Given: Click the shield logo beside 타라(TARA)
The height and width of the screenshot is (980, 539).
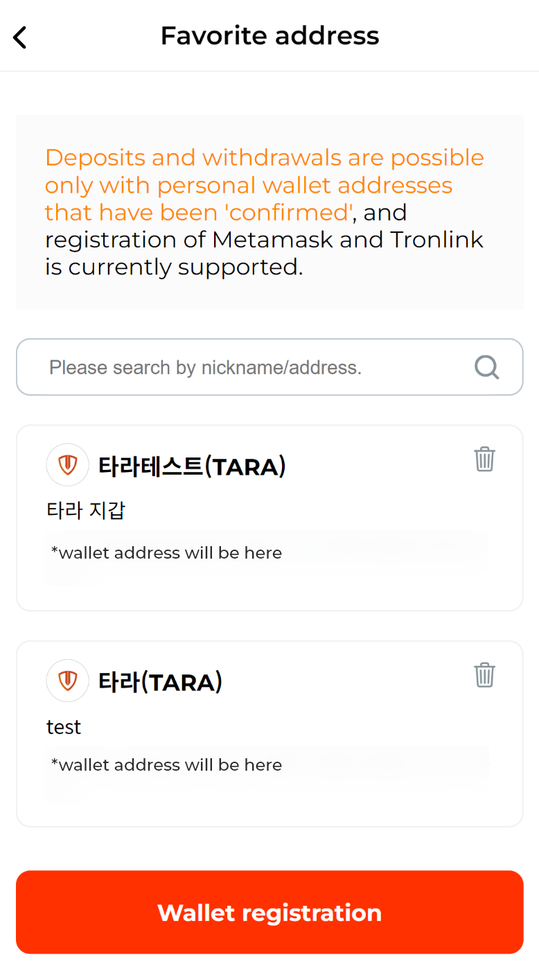Looking at the screenshot, I should (67, 681).
